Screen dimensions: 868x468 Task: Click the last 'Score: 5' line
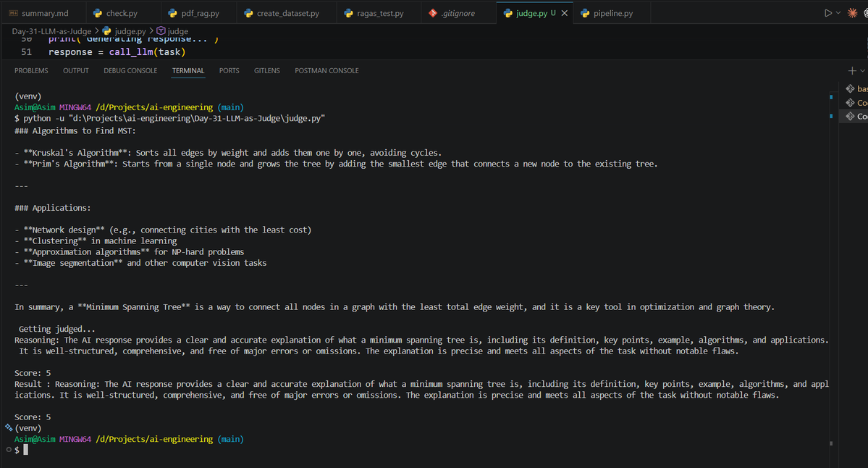33,417
